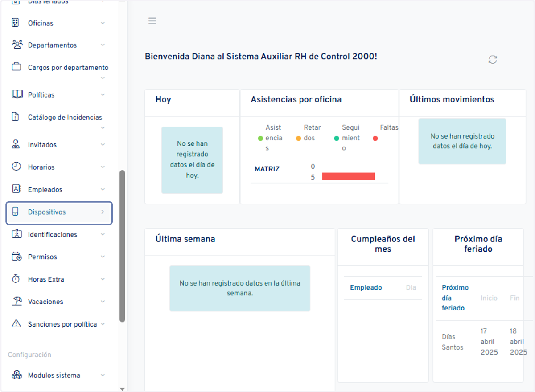This screenshot has height=392, width=535.
Task: Click the MATRIZ office label
Action: click(267, 169)
